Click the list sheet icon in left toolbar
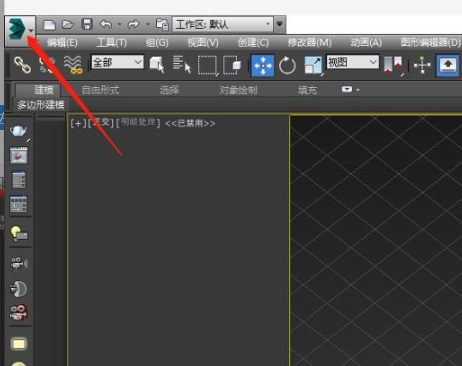 click(19, 179)
